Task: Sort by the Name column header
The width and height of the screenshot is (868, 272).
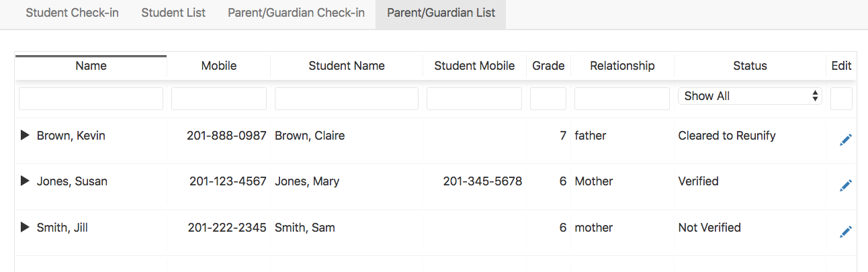Action: click(x=91, y=66)
